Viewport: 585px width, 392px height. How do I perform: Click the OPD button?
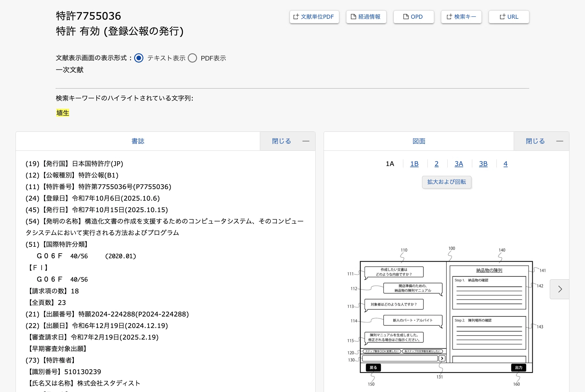413,17
